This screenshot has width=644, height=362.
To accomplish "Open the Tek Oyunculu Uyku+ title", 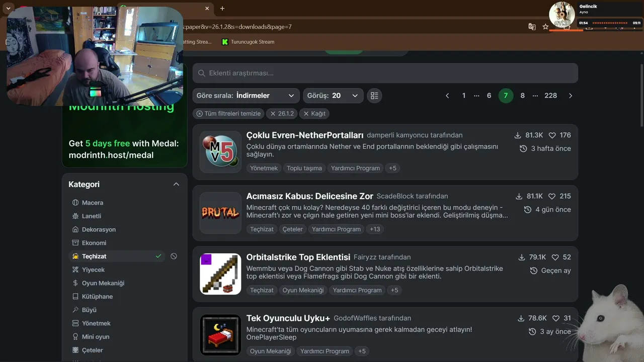I will point(288,318).
